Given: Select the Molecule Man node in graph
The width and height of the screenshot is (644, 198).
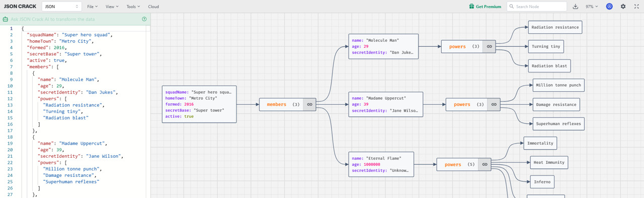Looking at the screenshot, I should pos(383,46).
